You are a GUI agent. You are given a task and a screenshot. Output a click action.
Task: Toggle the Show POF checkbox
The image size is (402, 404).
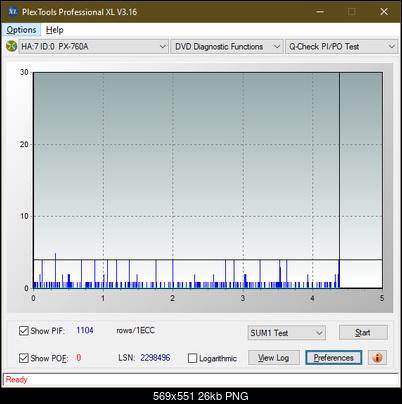tap(24, 358)
